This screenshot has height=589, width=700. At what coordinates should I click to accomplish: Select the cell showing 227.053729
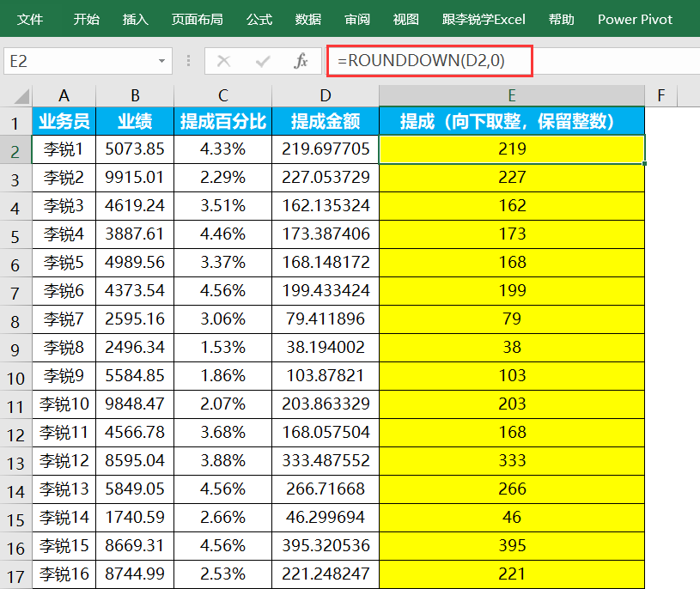326,178
